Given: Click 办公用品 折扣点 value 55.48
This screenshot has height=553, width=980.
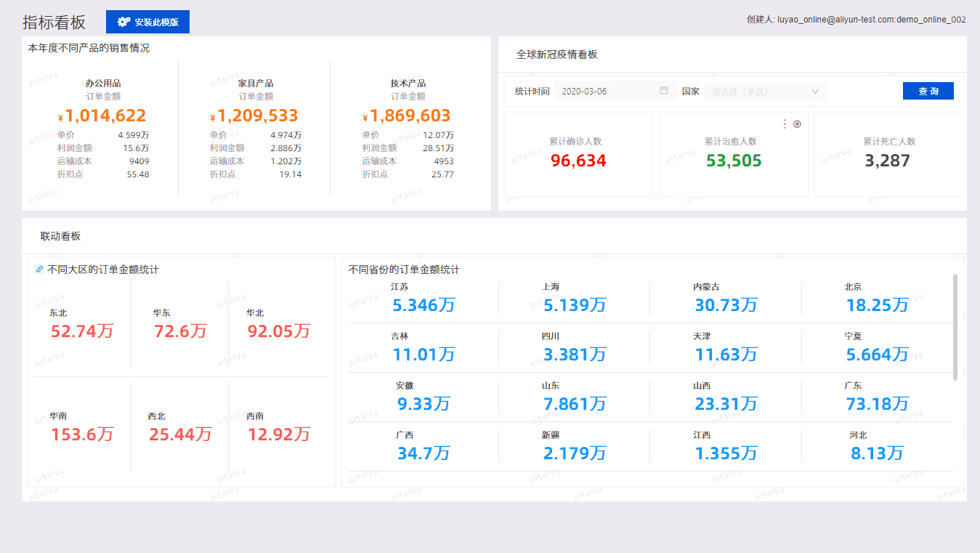Looking at the screenshot, I should click(x=138, y=174).
